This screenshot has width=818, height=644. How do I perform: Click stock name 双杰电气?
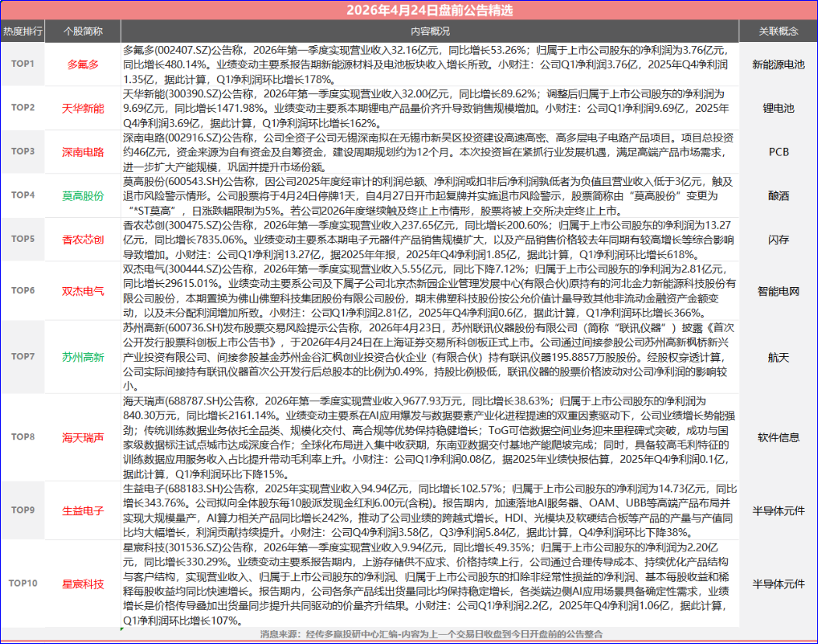83,292
